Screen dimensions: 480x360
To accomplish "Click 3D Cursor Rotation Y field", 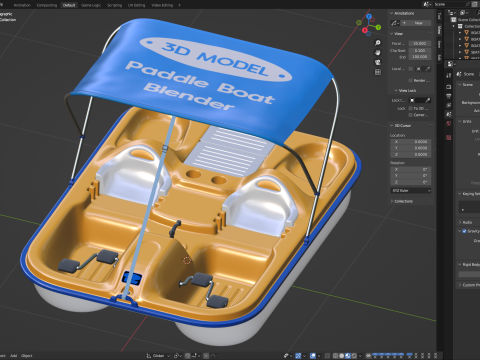I will 411,176.
